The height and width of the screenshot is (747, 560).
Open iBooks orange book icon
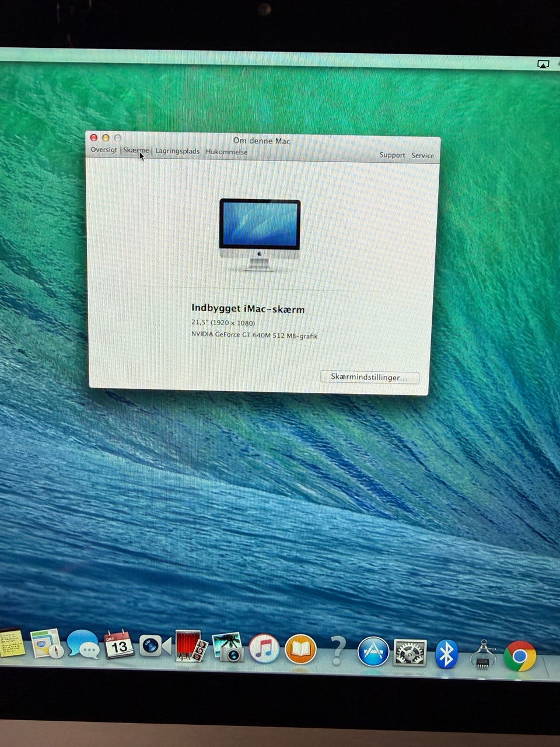pos(300,650)
